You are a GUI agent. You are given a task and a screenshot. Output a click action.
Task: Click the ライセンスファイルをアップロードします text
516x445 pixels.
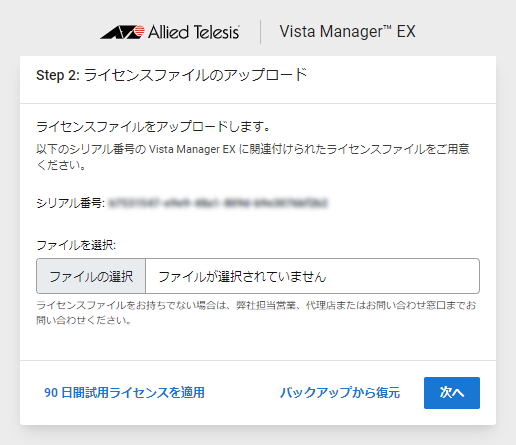[153, 126]
